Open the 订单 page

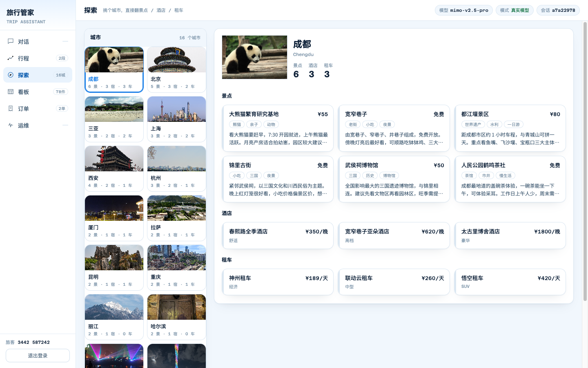point(38,108)
